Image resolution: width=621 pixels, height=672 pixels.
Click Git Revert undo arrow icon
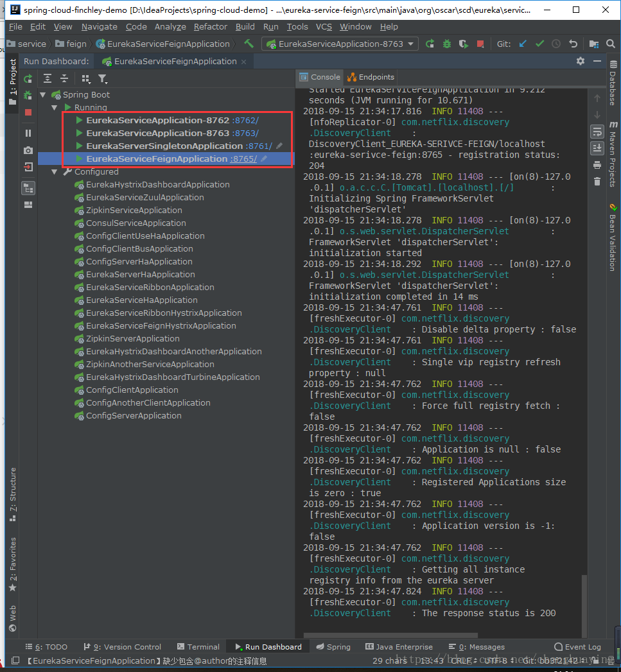tap(573, 44)
